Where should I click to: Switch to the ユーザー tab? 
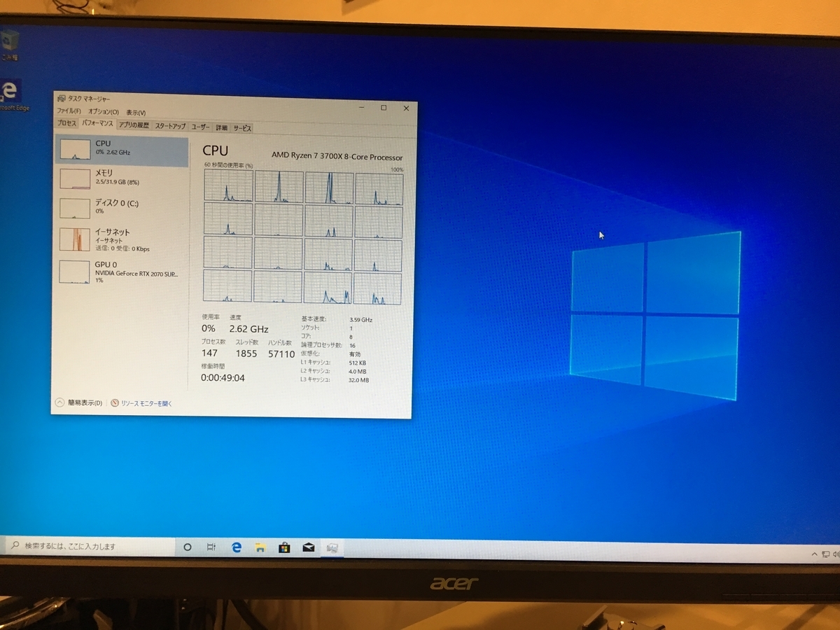click(x=200, y=127)
